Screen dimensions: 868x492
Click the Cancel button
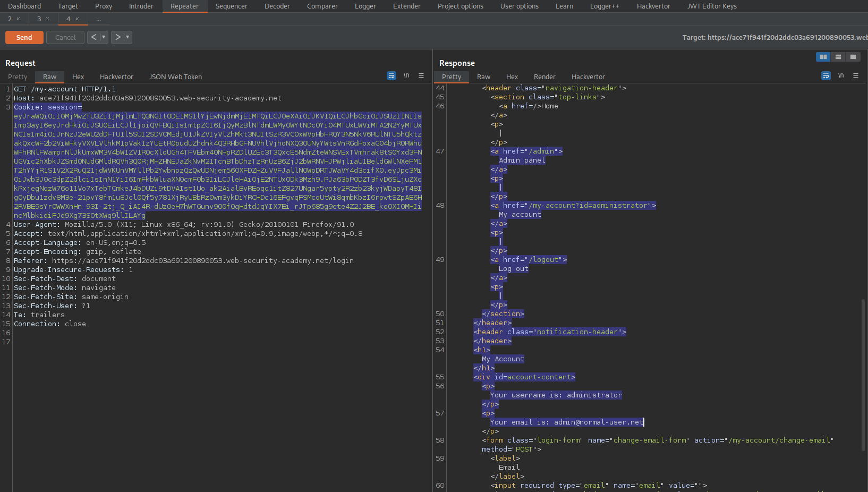pyautogui.click(x=65, y=37)
